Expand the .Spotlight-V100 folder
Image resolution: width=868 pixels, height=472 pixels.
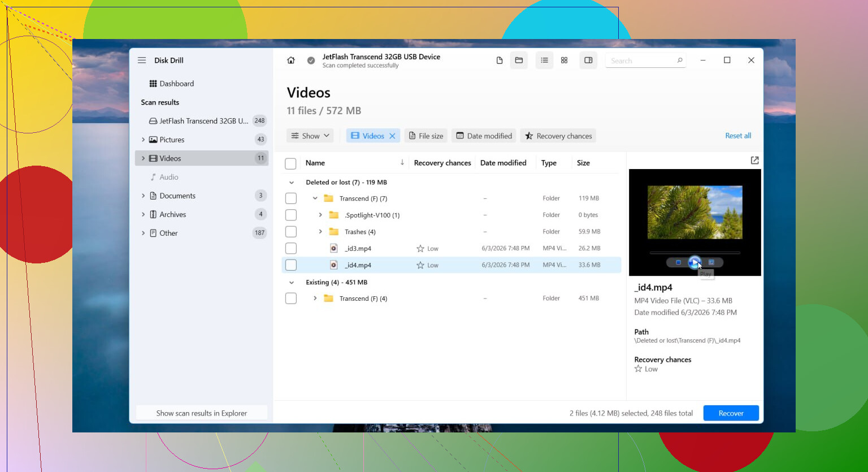[x=320, y=215]
